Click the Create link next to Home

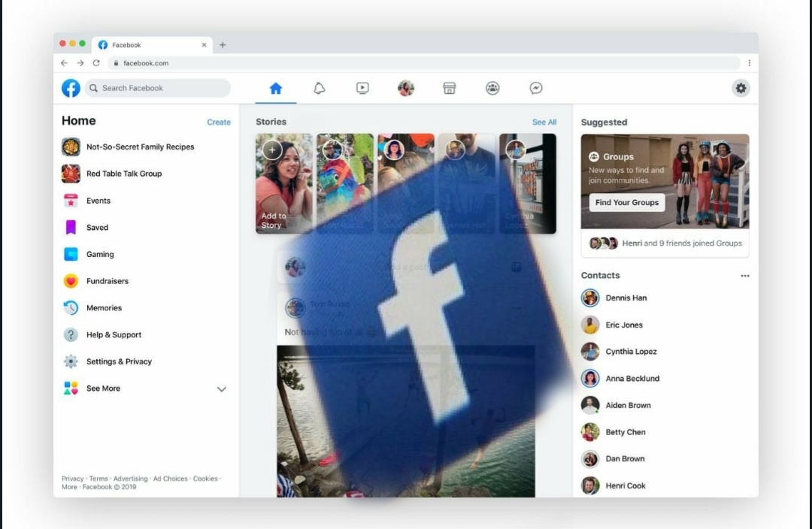pyautogui.click(x=219, y=122)
